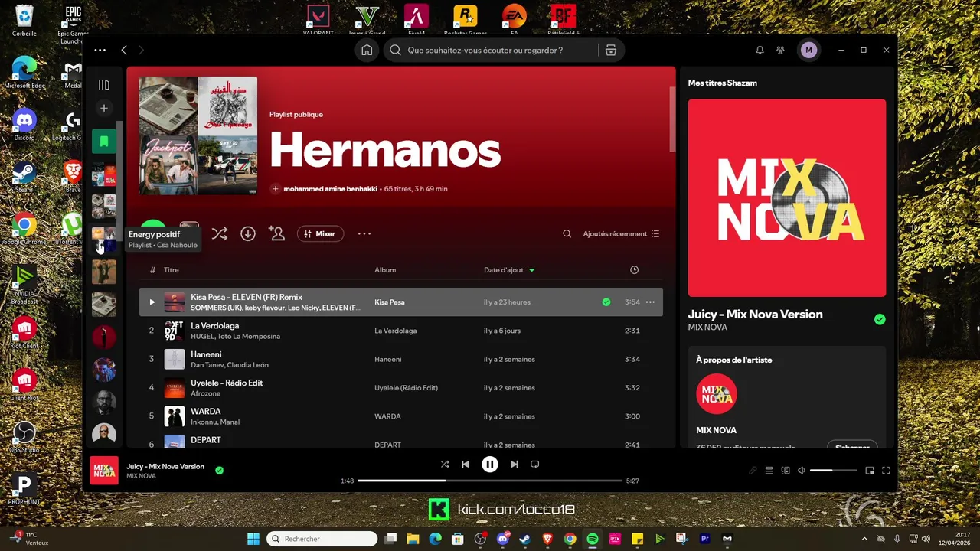The width and height of the screenshot is (980, 551).
Task: Select the Haneeni track row
Action: [x=401, y=359]
